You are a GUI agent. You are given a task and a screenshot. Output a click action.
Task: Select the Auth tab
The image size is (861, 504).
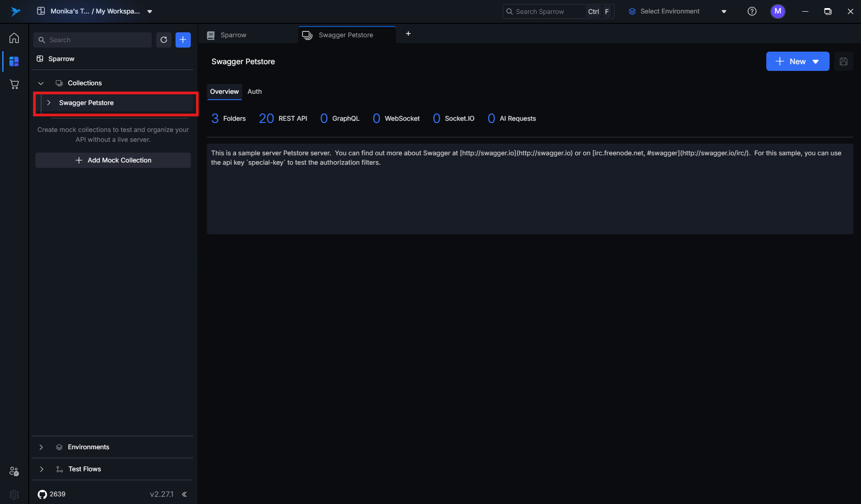tap(255, 92)
